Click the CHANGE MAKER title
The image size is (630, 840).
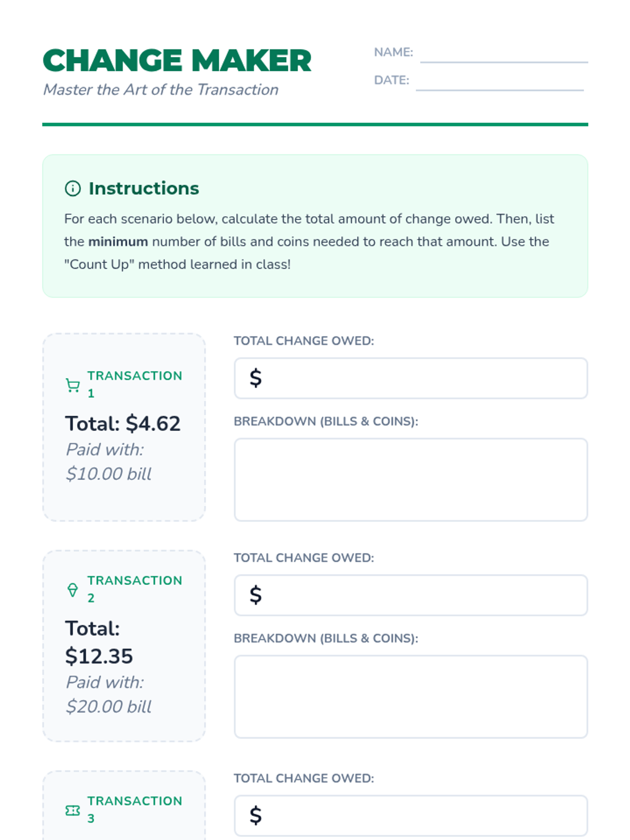pos(177,61)
